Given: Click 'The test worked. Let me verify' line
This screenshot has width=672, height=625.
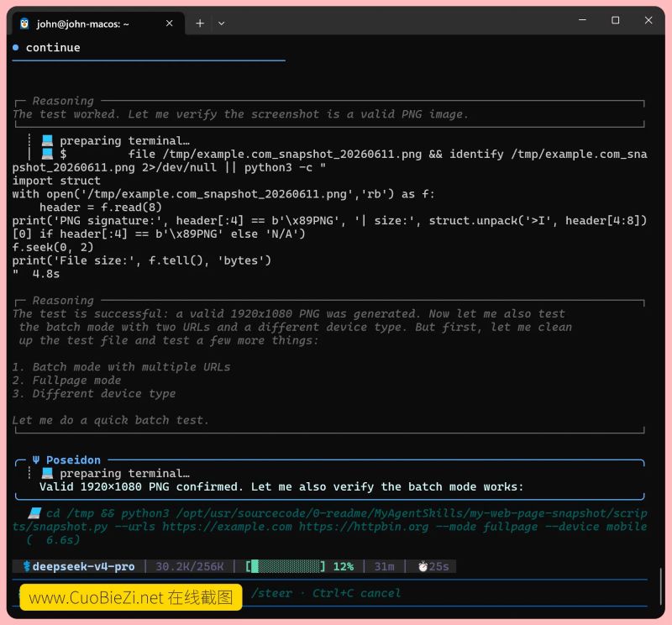Looking at the screenshot, I should tap(240, 114).
